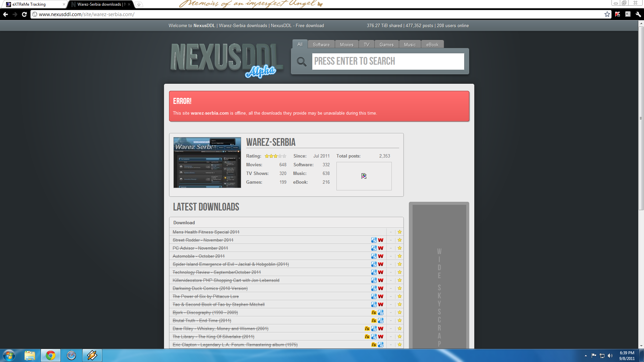Viewport: 644px width, 362px height.
Task: Click the Press Enter to Search field
Action: [388, 61]
